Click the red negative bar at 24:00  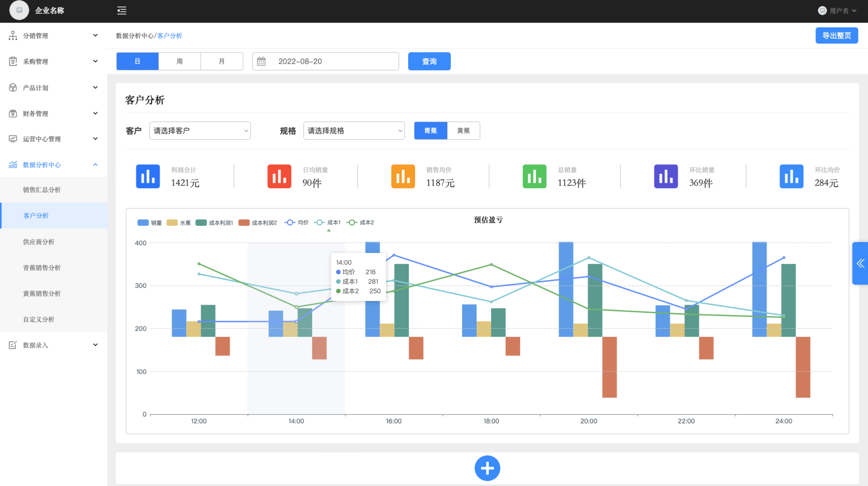point(803,367)
